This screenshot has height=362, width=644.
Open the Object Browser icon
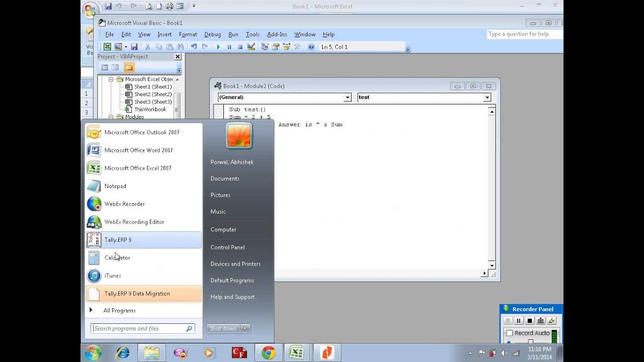[x=287, y=47]
